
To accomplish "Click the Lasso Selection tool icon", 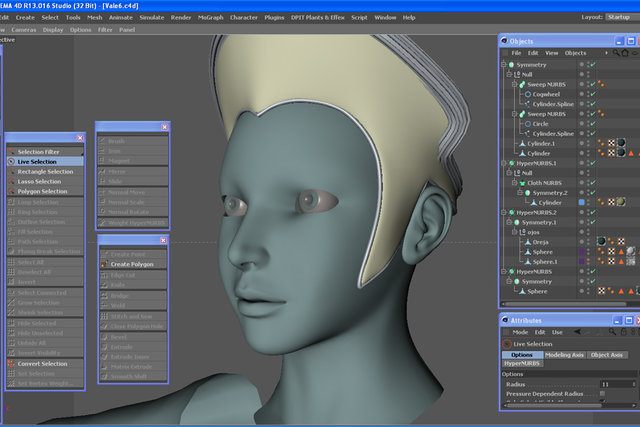I will 11,181.
